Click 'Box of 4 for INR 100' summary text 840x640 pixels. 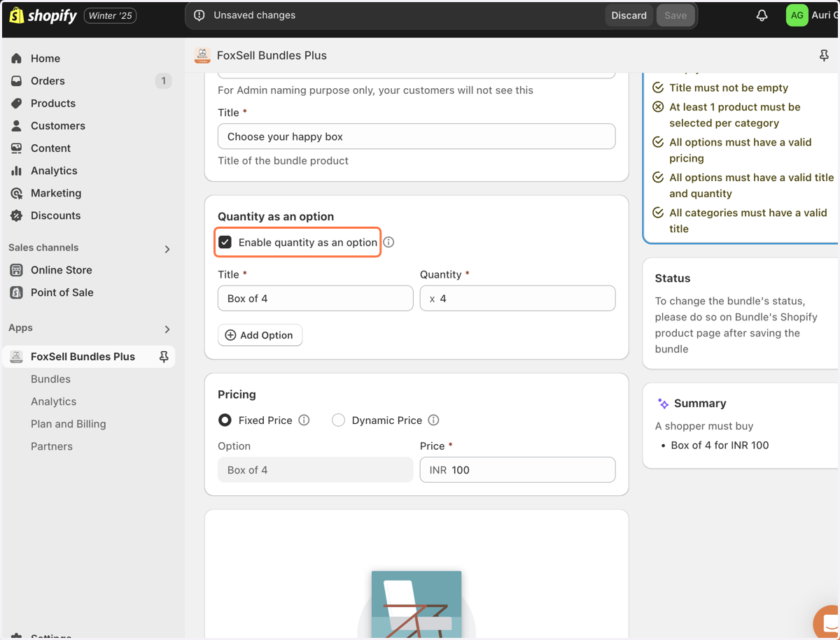pyautogui.click(x=720, y=446)
